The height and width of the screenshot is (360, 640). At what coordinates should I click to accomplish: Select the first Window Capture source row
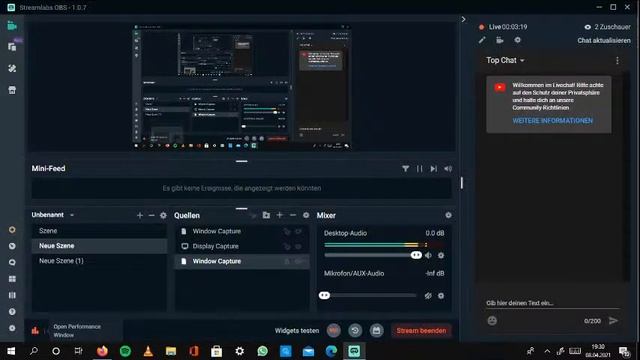pos(242,231)
